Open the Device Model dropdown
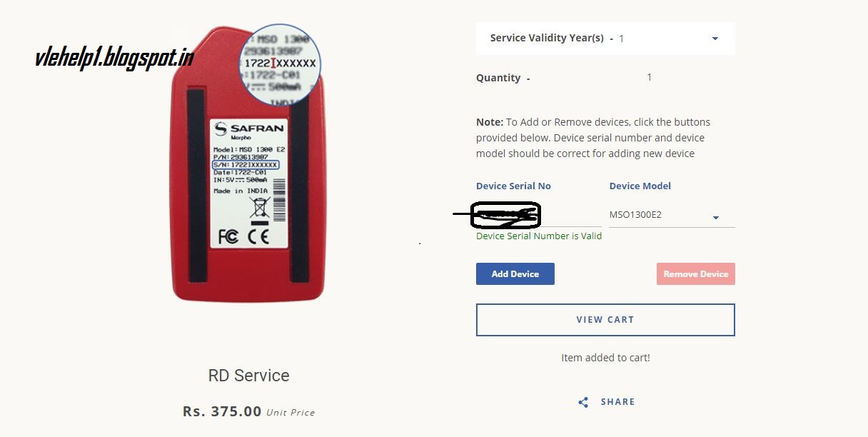868x437 pixels. click(x=670, y=214)
